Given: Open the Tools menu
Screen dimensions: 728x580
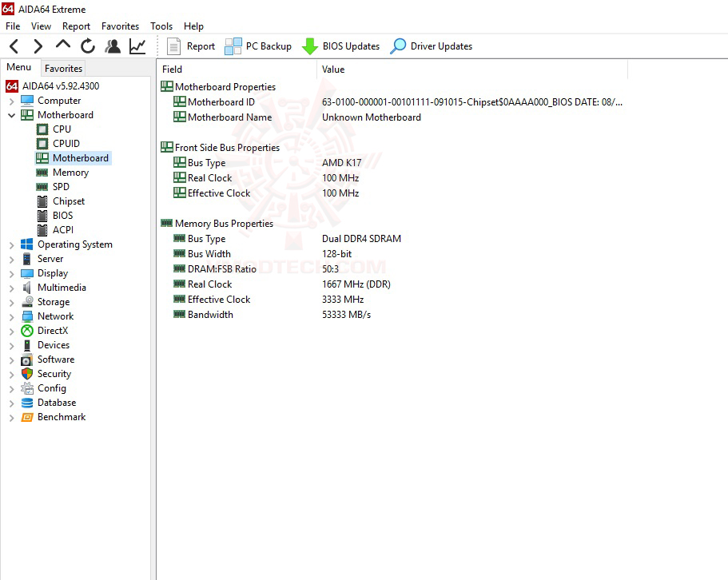Looking at the screenshot, I should click(161, 26).
